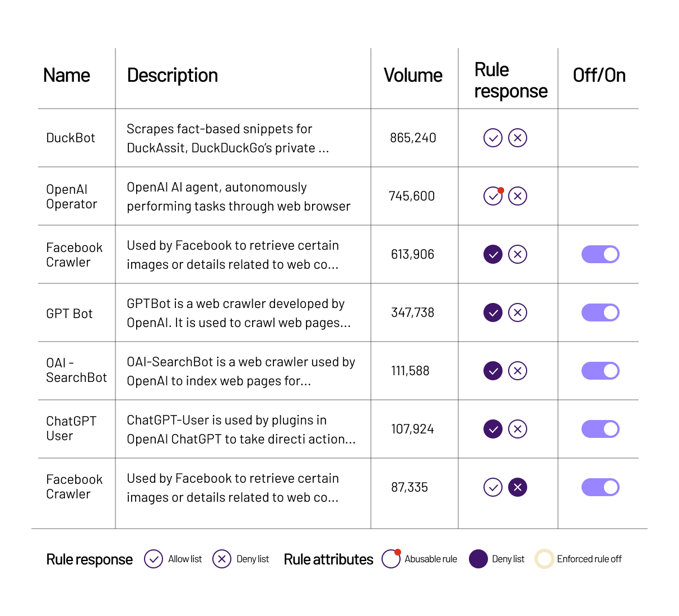
Task: Toggle the 87,335 Facebook Crawler switch
Action: point(601,487)
